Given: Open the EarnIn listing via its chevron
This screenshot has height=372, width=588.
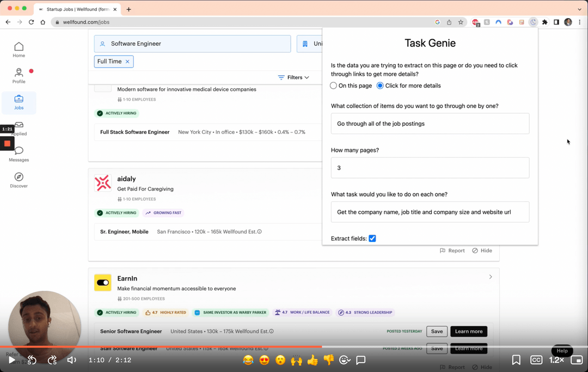Looking at the screenshot, I should click(x=490, y=277).
